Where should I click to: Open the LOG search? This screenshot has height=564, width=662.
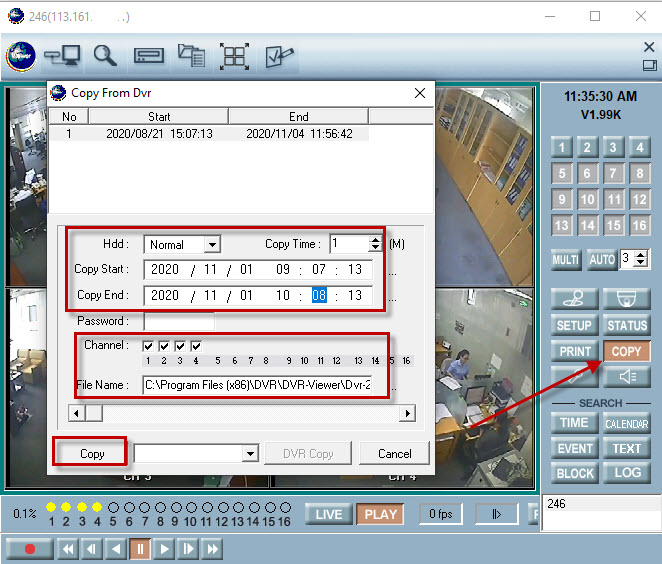pyautogui.click(x=627, y=473)
